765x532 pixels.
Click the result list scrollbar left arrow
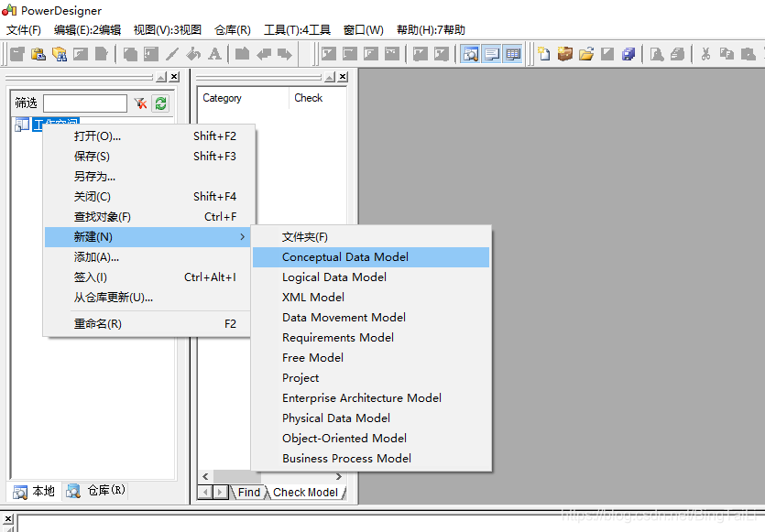(x=205, y=476)
